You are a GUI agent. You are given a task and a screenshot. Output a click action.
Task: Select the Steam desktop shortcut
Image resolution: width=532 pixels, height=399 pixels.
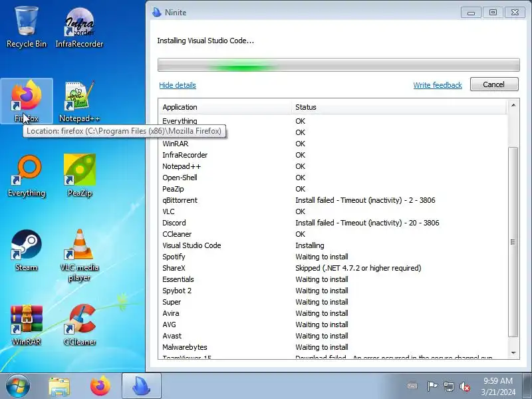[27, 251]
